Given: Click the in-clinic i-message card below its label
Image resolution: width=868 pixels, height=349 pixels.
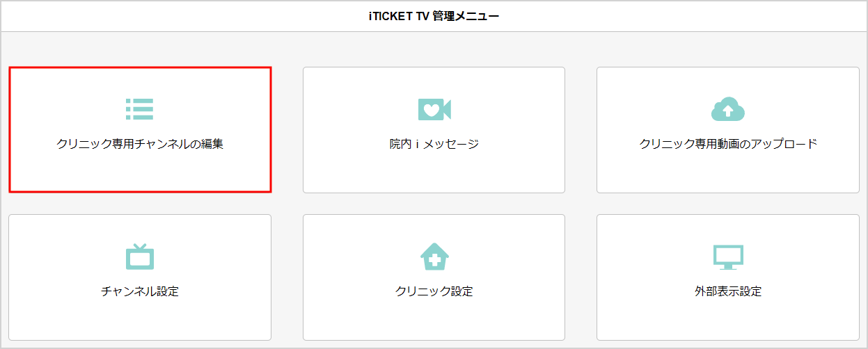Looking at the screenshot, I should coord(434,172).
